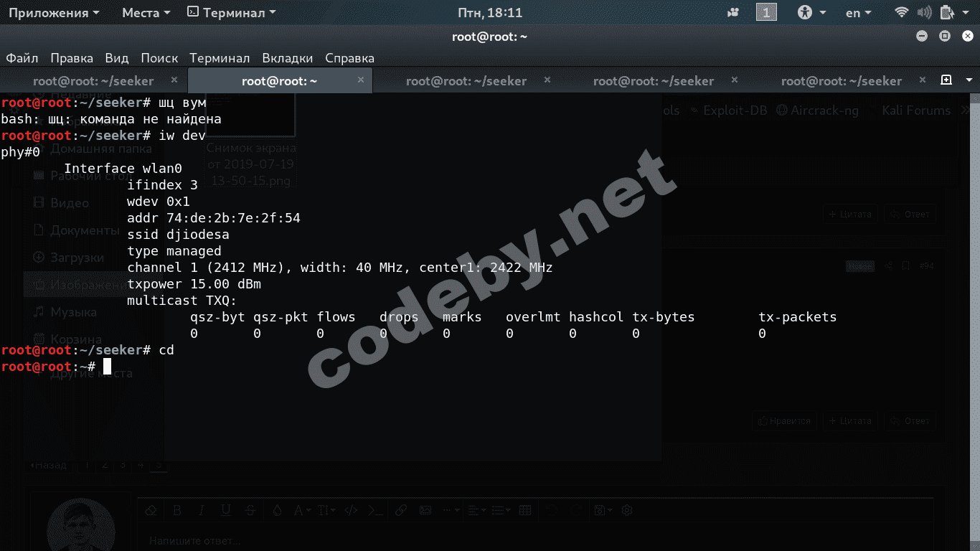Click the Цитата button beside Нравится
The height and width of the screenshot is (551, 980).
(x=850, y=421)
